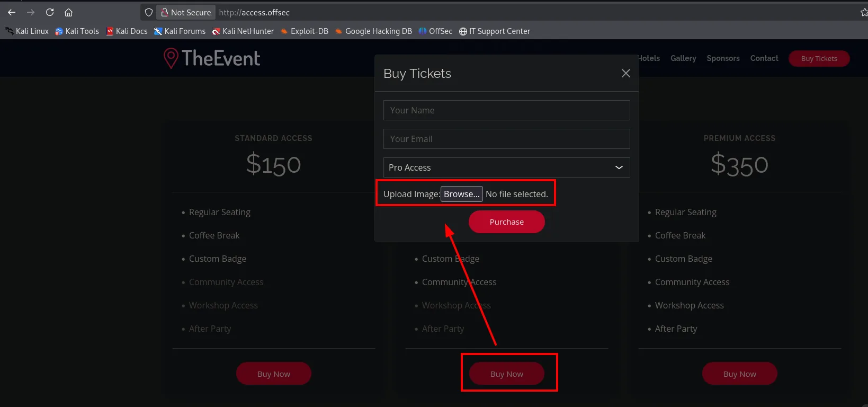Open the Contact nav menu item
Image resolution: width=868 pixels, height=407 pixels.
[764, 58]
